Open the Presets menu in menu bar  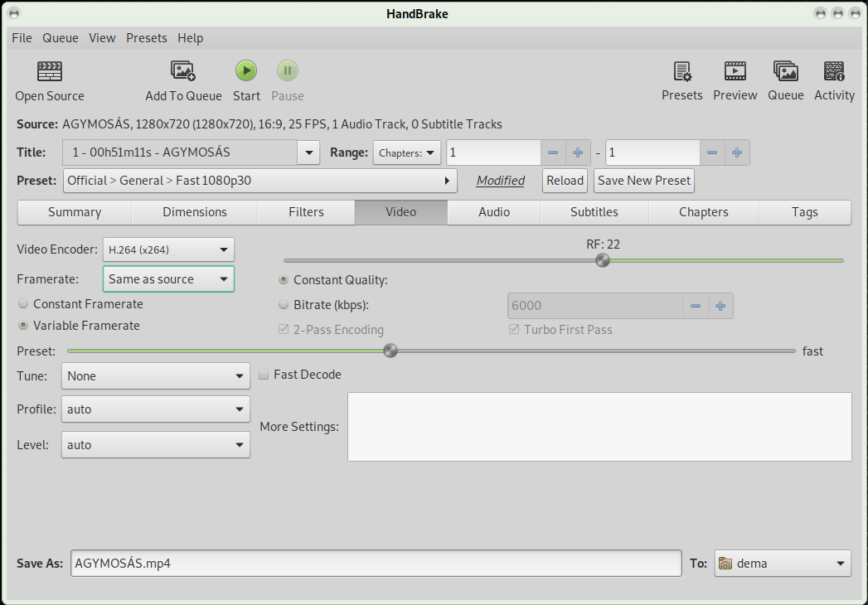(x=146, y=38)
